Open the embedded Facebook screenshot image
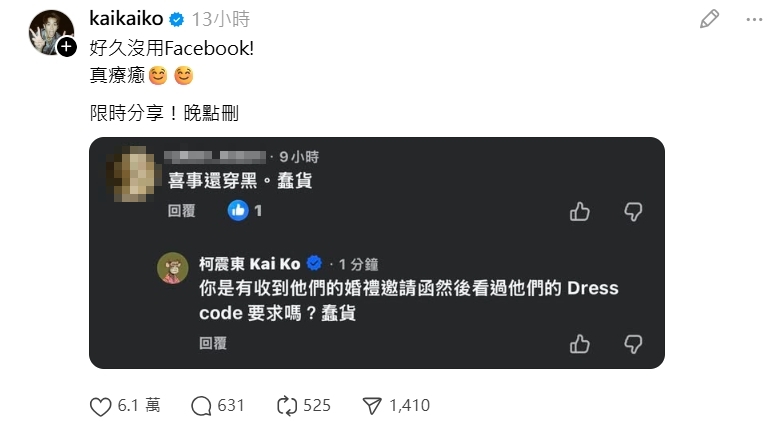779x429 pixels. click(x=377, y=253)
